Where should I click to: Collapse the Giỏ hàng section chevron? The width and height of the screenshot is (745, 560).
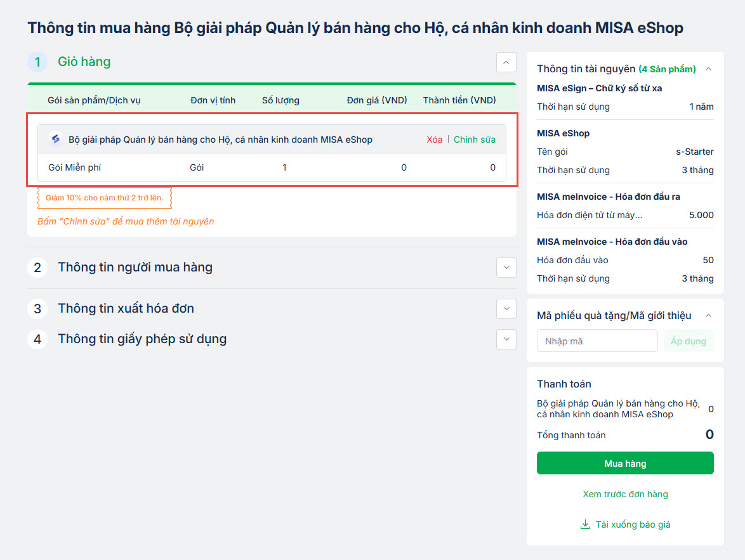[x=506, y=62]
